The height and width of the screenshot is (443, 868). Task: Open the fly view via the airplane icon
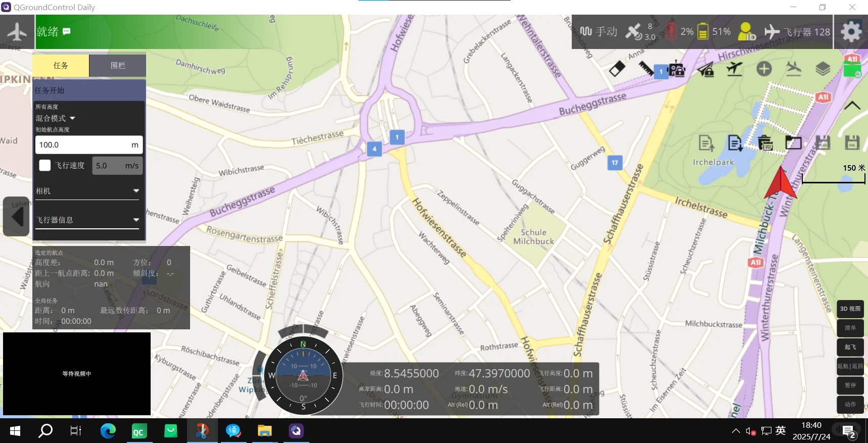[17, 32]
